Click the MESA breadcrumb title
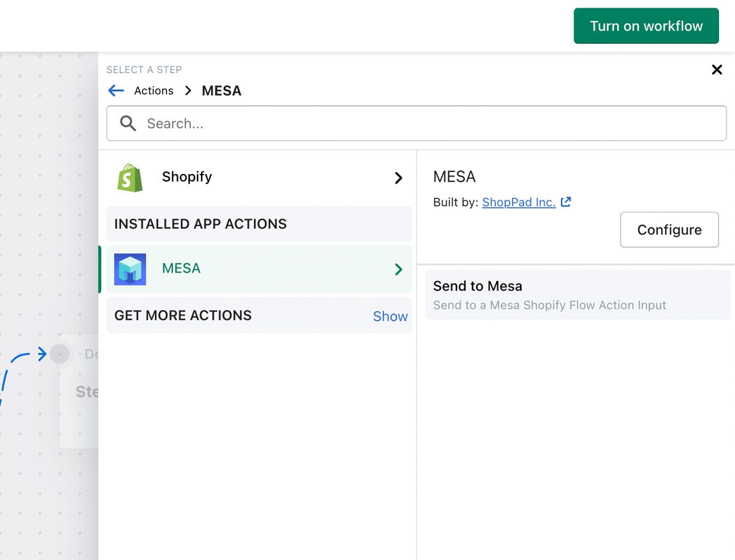This screenshot has width=735, height=560. point(222,90)
